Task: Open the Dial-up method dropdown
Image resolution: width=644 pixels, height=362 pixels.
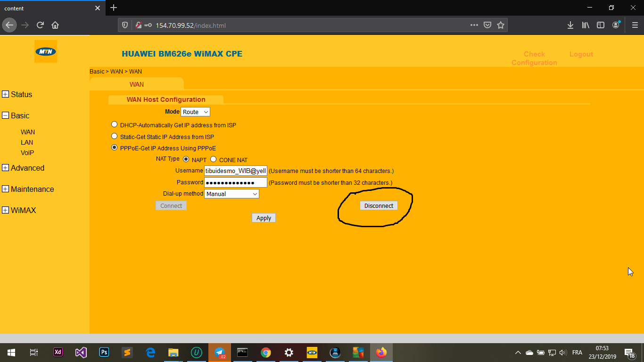Action: 231,194
